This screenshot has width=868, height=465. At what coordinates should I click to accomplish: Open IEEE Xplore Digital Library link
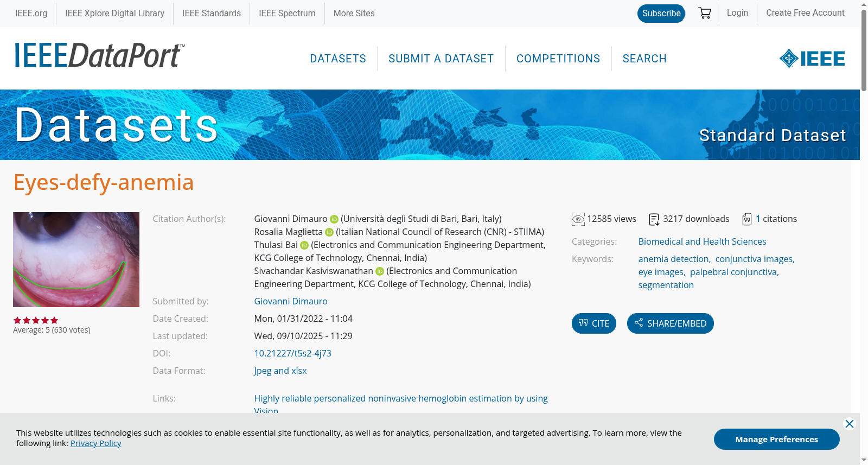[114, 13]
